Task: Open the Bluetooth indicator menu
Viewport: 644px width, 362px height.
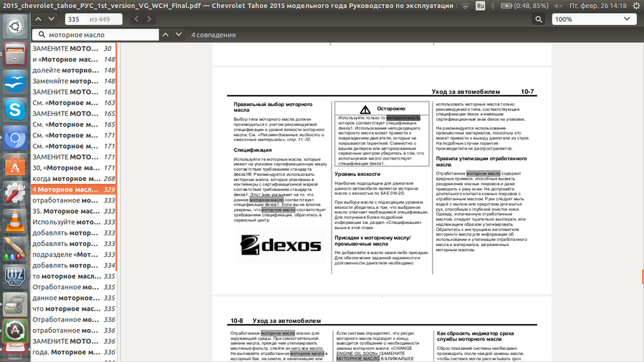Action: pos(493,6)
